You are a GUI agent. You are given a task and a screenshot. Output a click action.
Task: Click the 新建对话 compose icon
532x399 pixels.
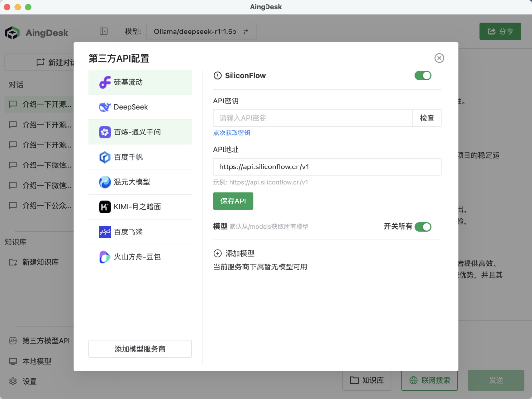click(41, 62)
